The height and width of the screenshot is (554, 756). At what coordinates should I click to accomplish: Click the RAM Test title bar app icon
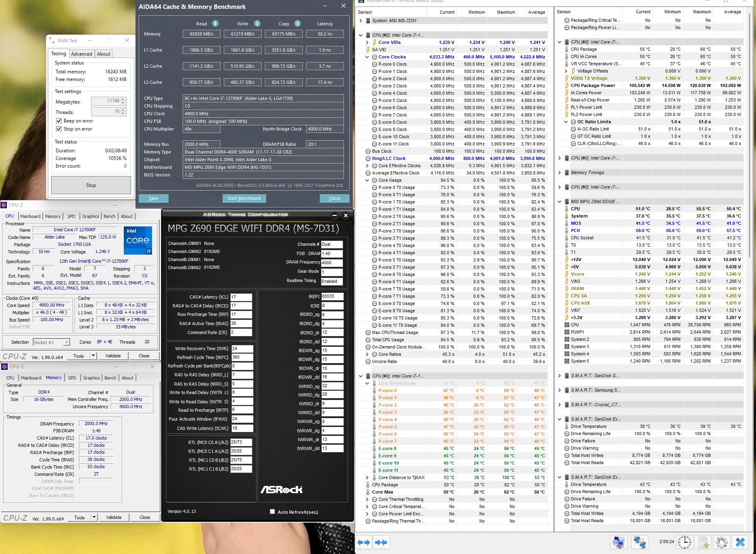(52, 41)
